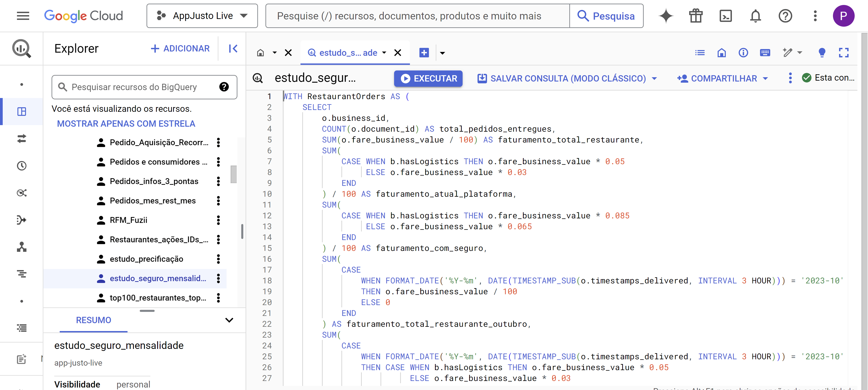Open the AppJusto Live project selector
Image resolution: width=868 pixels, height=390 pixels.
point(202,16)
